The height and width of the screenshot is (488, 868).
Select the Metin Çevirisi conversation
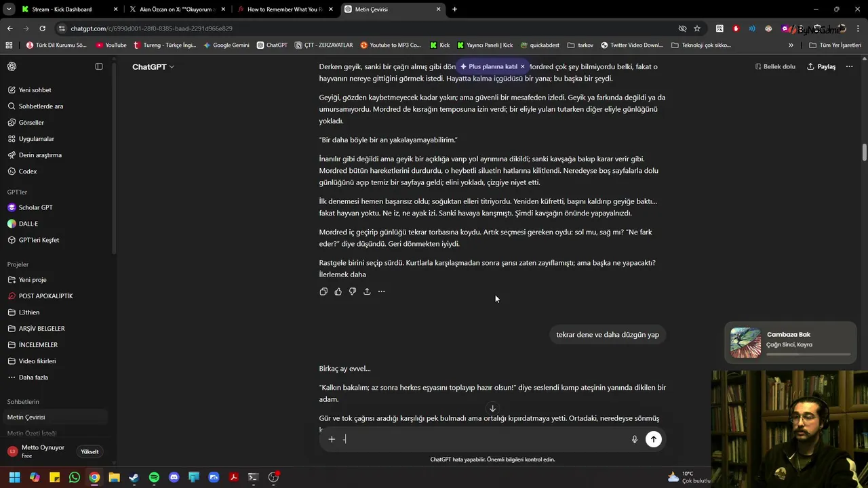54,417
